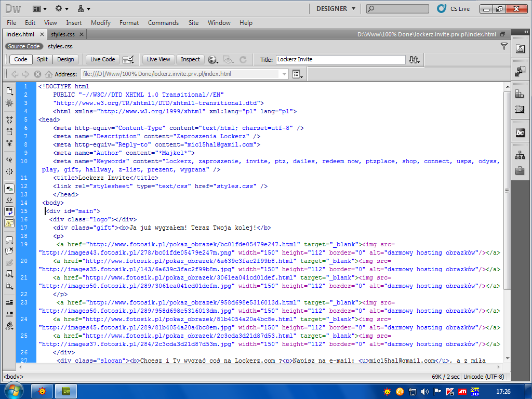Enable Live Code
Image resolution: width=532 pixels, height=399 pixels.
102,59
